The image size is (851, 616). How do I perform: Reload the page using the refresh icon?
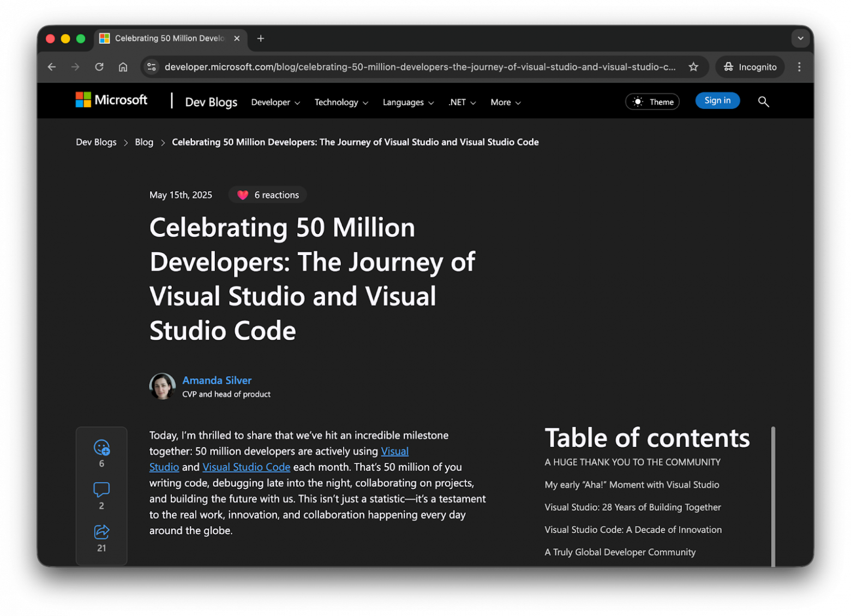click(x=99, y=67)
